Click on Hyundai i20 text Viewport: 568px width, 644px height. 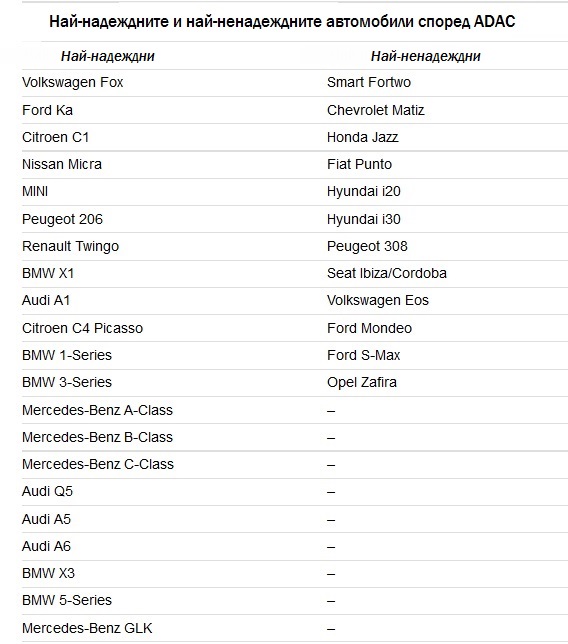[x=364, y=191]
